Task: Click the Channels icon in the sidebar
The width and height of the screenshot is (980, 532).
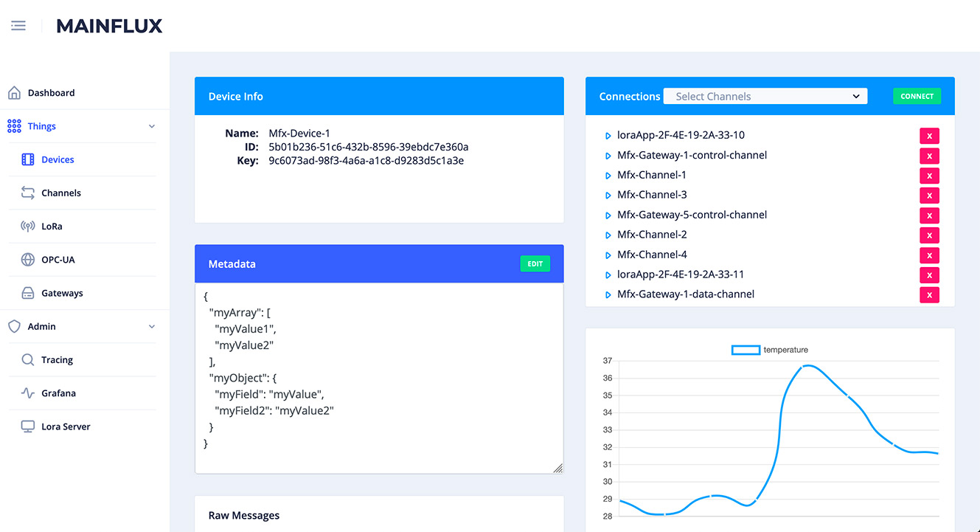Action: (28, 193)
